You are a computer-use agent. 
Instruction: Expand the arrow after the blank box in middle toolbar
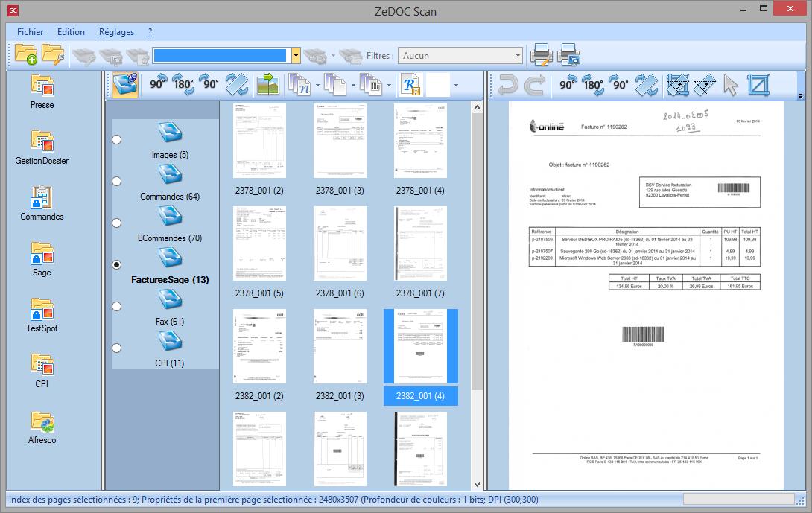pos(456,86)
